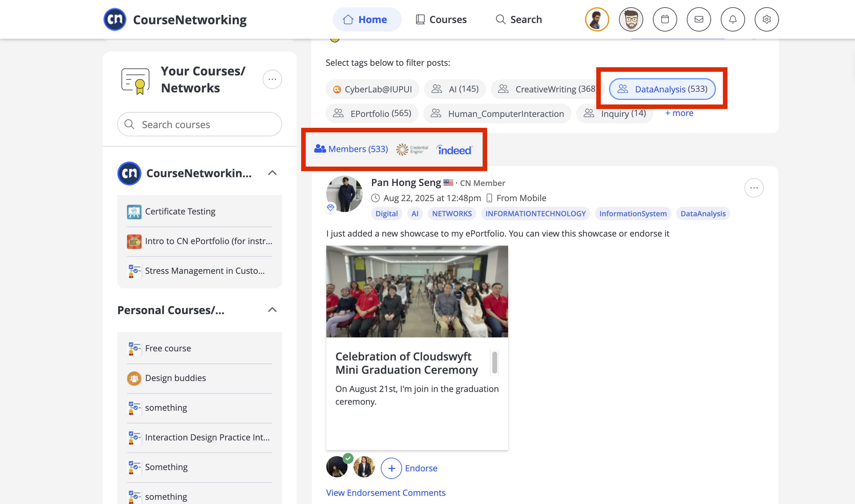Open View Endorsement Comments link

386,493
